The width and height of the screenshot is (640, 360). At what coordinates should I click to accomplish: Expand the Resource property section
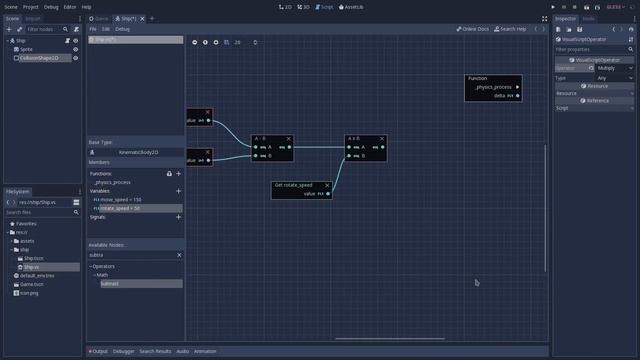click(594, 93)
